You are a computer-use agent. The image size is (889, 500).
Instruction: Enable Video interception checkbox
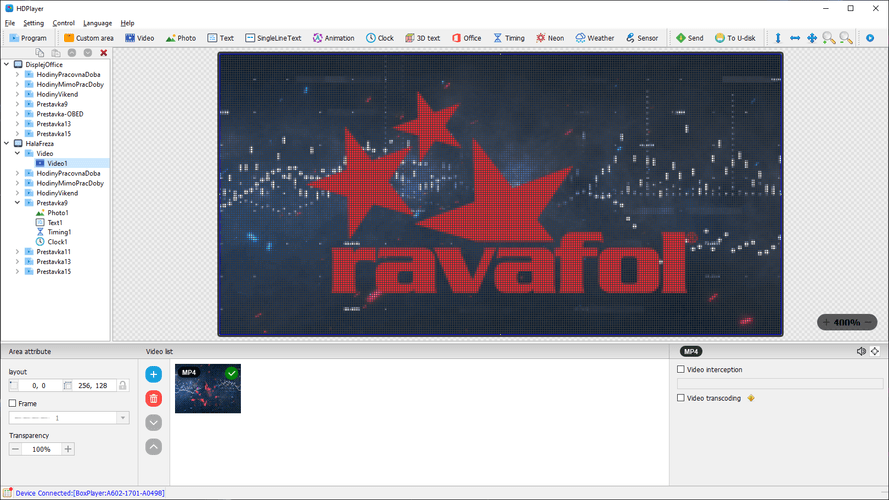[x=681, y=370]
